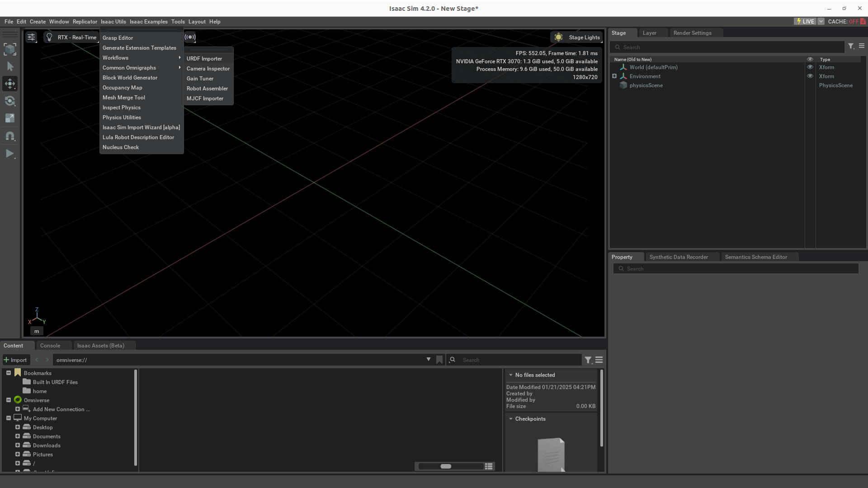Select the Rotate tool in left toolbar

pos(10,101)
